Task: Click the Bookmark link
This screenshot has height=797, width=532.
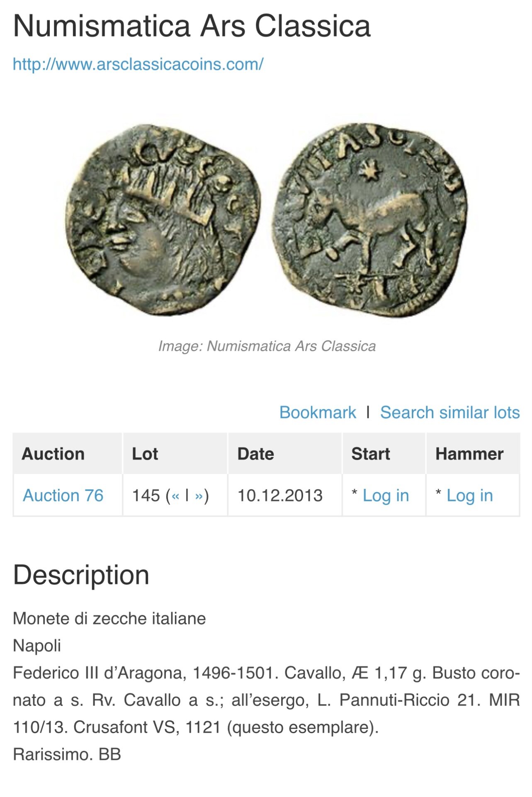Action: click(x=318, y=413)
